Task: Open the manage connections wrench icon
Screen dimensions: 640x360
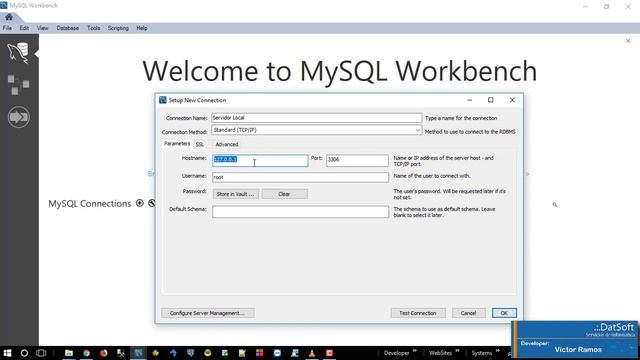Action: click(x=151, y=203)
